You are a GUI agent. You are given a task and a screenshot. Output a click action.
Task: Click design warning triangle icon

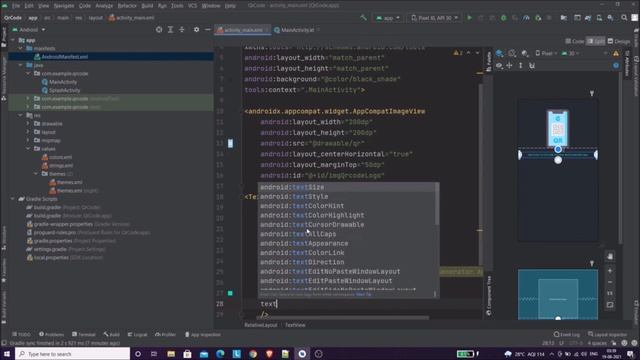[616, 53]
